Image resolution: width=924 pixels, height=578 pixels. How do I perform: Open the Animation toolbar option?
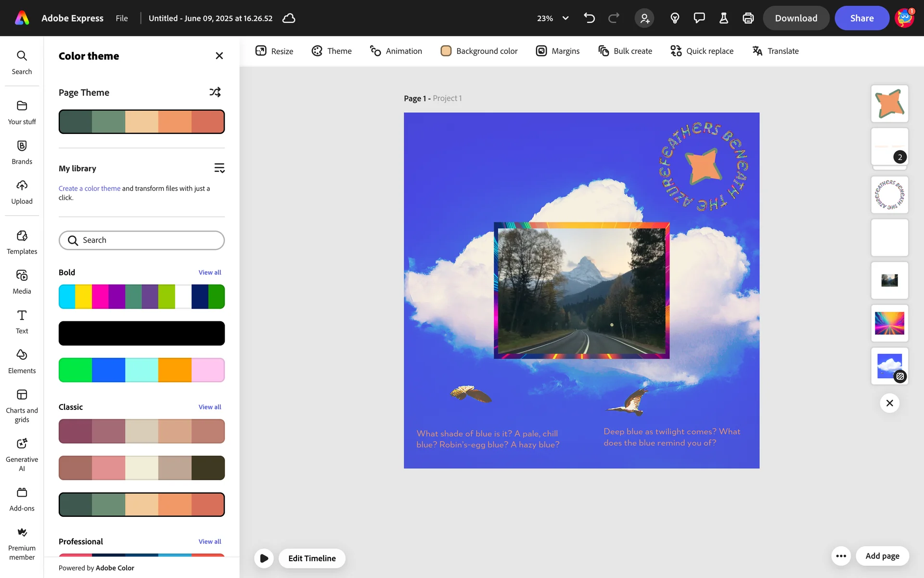point(396,51)
